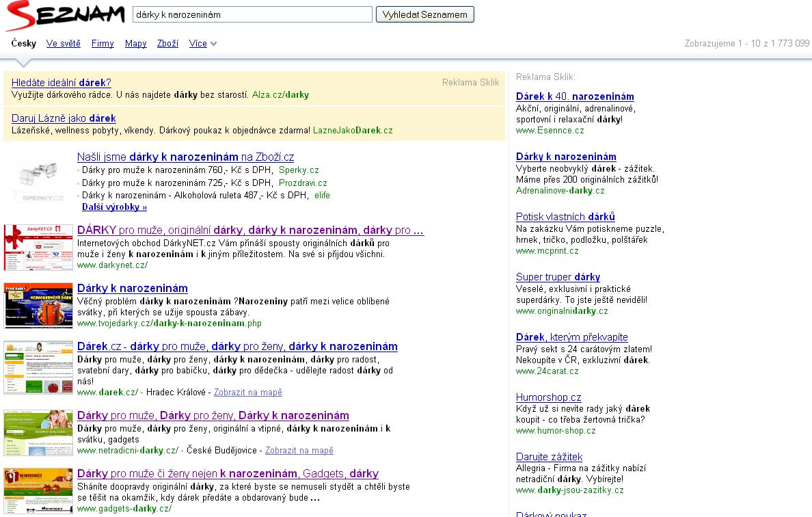Open the elife shop link

coord(322,196)
